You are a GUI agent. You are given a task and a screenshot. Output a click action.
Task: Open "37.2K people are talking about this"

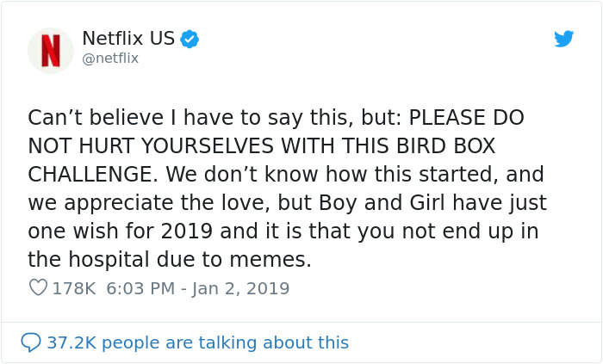197,342
